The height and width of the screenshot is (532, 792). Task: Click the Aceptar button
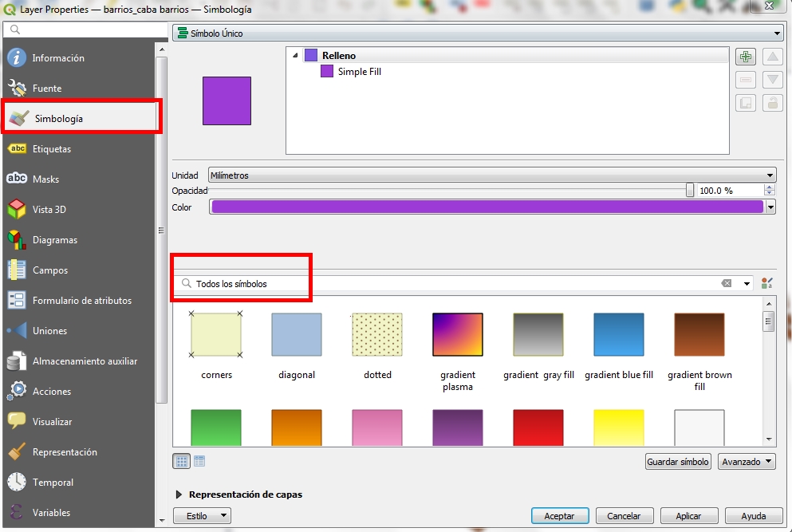(560, 516)
